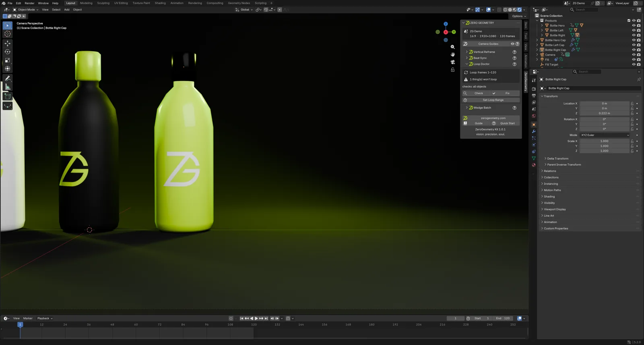Expand the Vertical Reframe section
The width and height of the screenshot is (644, 345).
tap(466, 52)
